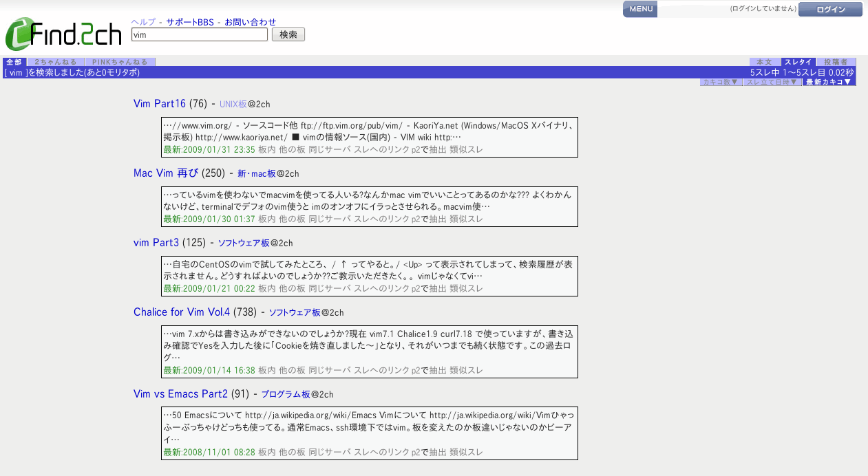Open the サポートBBS link

coord(189,21)
